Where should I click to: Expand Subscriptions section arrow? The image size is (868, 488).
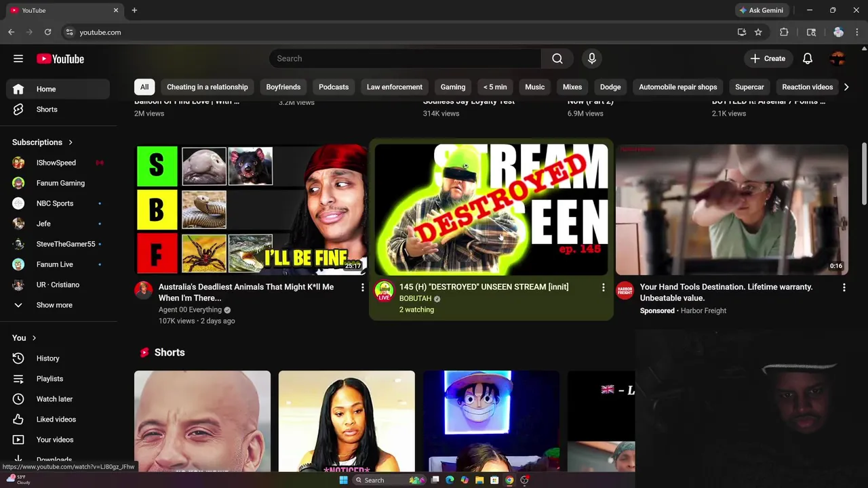pos(70,142)
